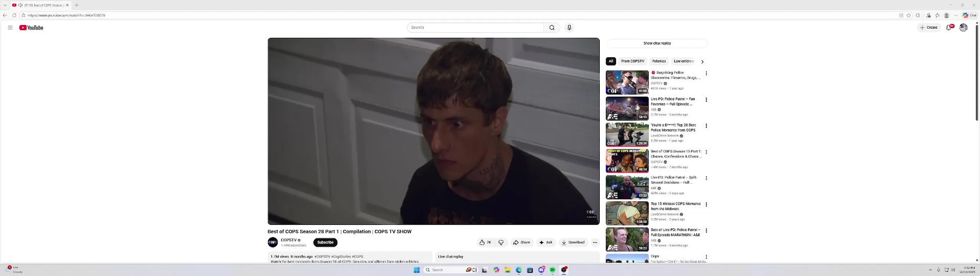Open volume control in system tray

pyautogui.click(x=953, y=270)
